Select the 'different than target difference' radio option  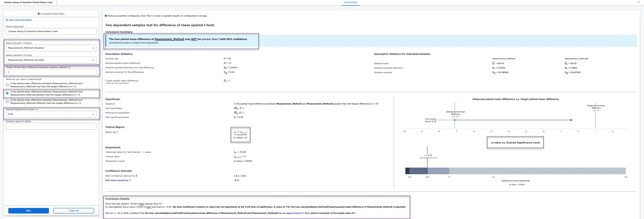tap(7, 101)
